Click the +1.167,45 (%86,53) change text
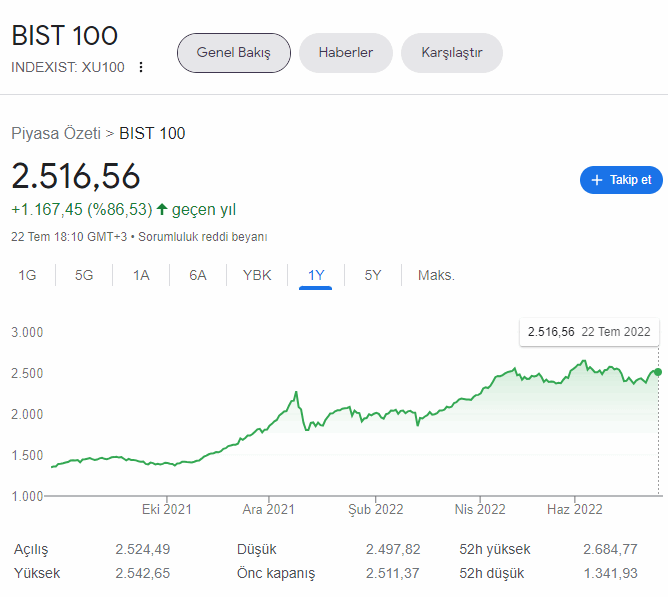This screenshot has height=597, width=668. tap(82, 210)
